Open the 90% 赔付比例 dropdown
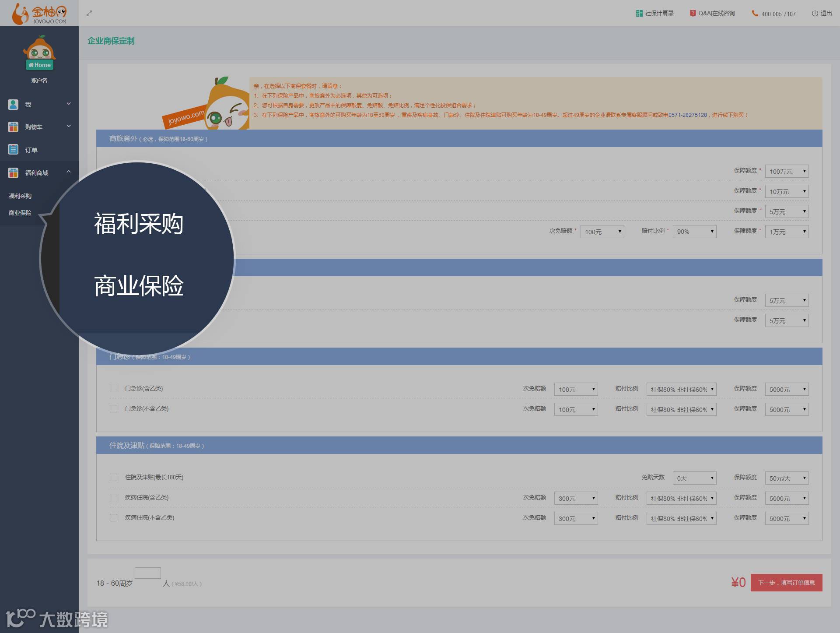The width and height of the screenshot is (840, 633). tap(694, 232)
